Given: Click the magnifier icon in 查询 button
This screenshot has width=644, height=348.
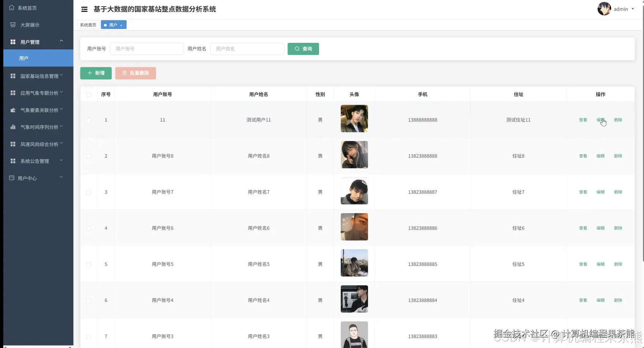Looking at the screenshot, I should [x=297, y=49].
